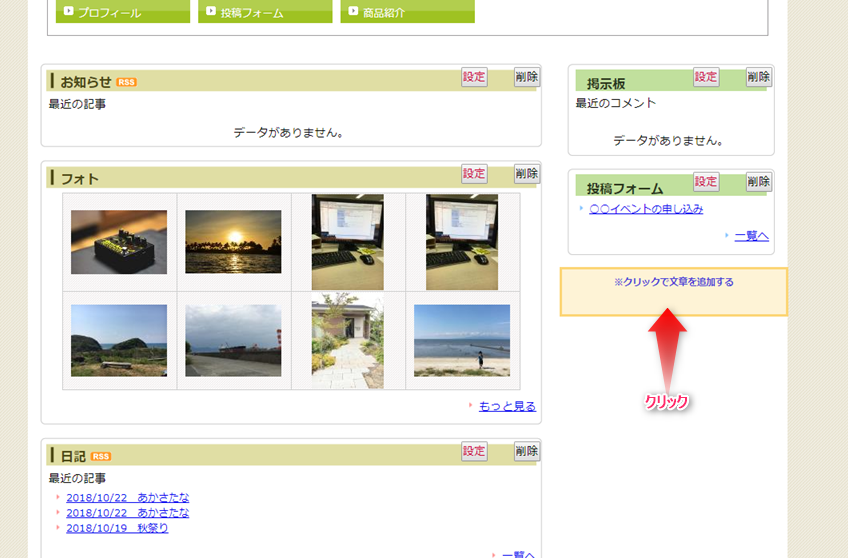
Task: Click 削除 button in 投稿フォーム sidebar block
Action: point(758,182)
